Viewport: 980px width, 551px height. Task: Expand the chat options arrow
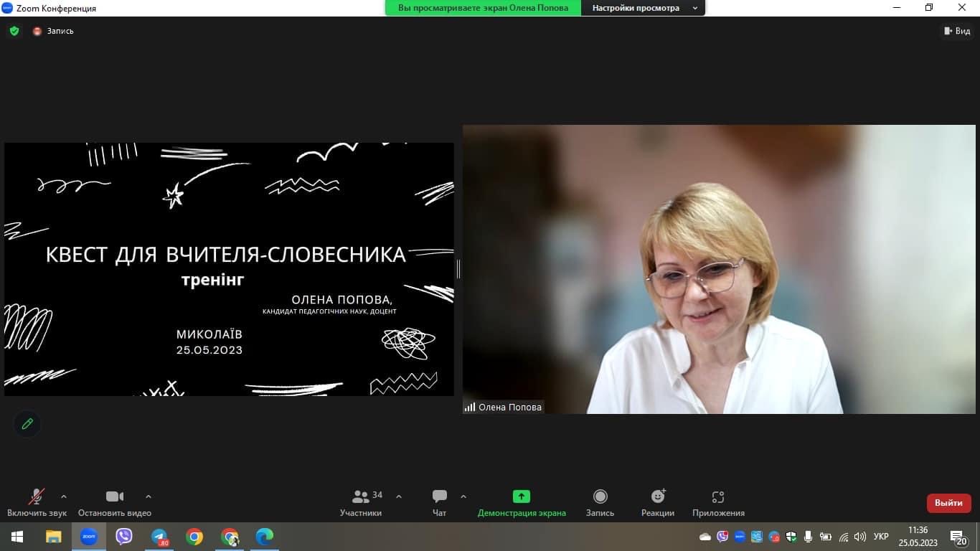[463, 496]
